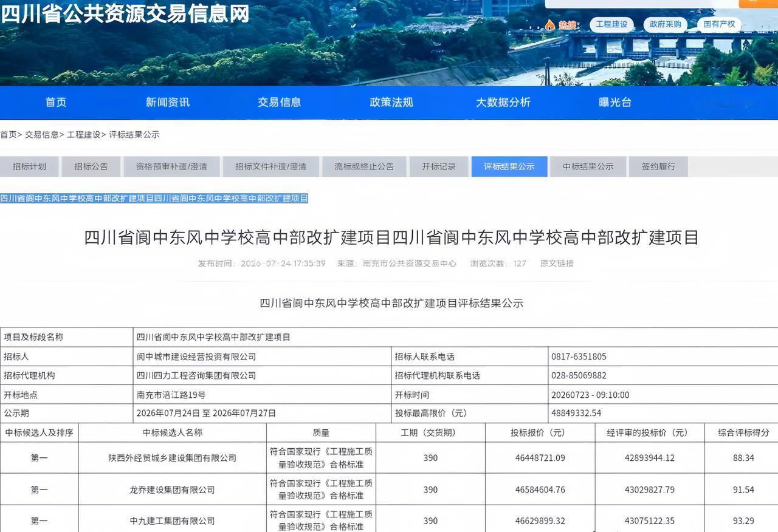Click the highlighted project title link
The width and height of the screenshot is (778, 532).
[154, 198]
